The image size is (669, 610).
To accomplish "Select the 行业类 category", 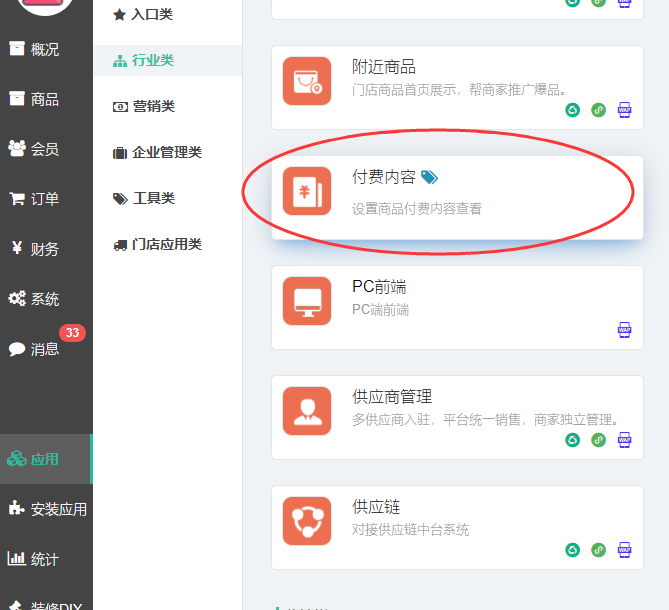I will pos(168,61).
